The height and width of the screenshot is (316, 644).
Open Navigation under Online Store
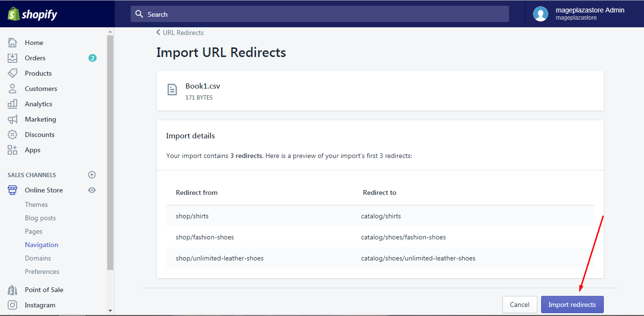(42, 245)
